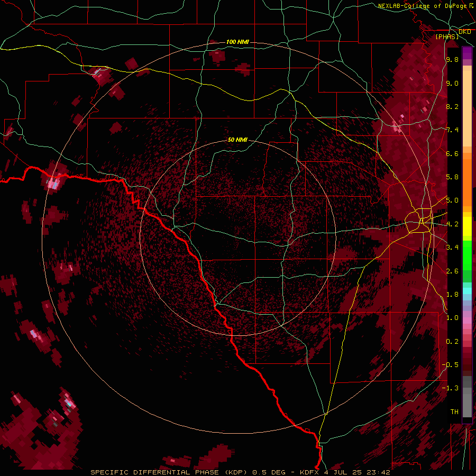The height and width of the screenshot is (476, 476).
Task: Click the 2.6 scale value
Action: pyautogui.click(x=452, y=271)
